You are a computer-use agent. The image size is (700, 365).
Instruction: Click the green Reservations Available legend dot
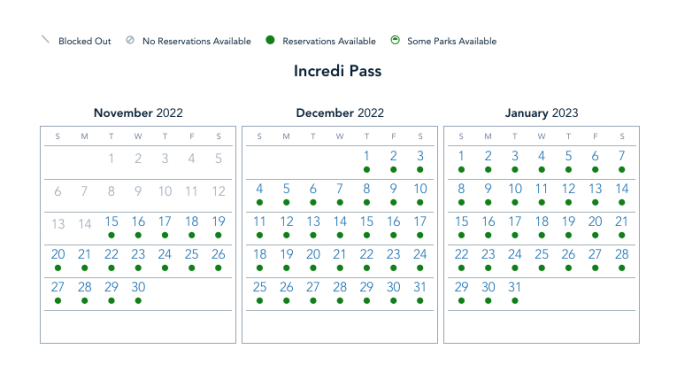pyautogui.click(x=270, y=40)
